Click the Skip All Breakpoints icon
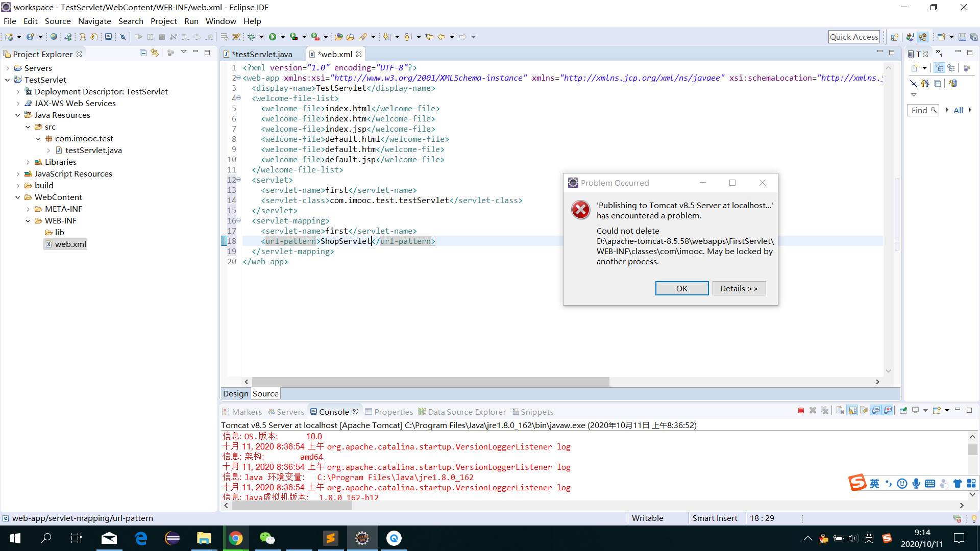980x551 pixels. (x=122, y=37)
